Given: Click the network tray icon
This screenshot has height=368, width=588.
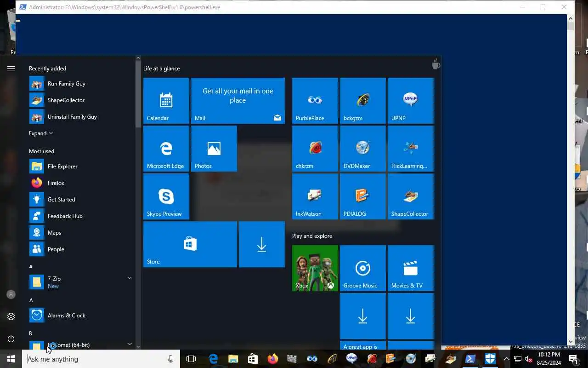Looking at the screenshot, I should tap(518, 359).
